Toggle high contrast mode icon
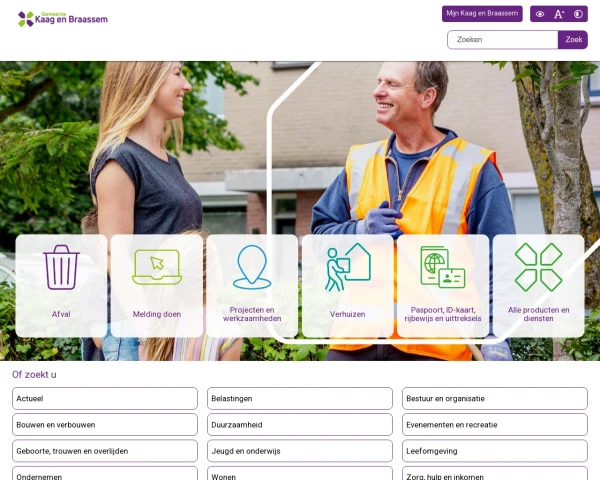 pos(578,14)
